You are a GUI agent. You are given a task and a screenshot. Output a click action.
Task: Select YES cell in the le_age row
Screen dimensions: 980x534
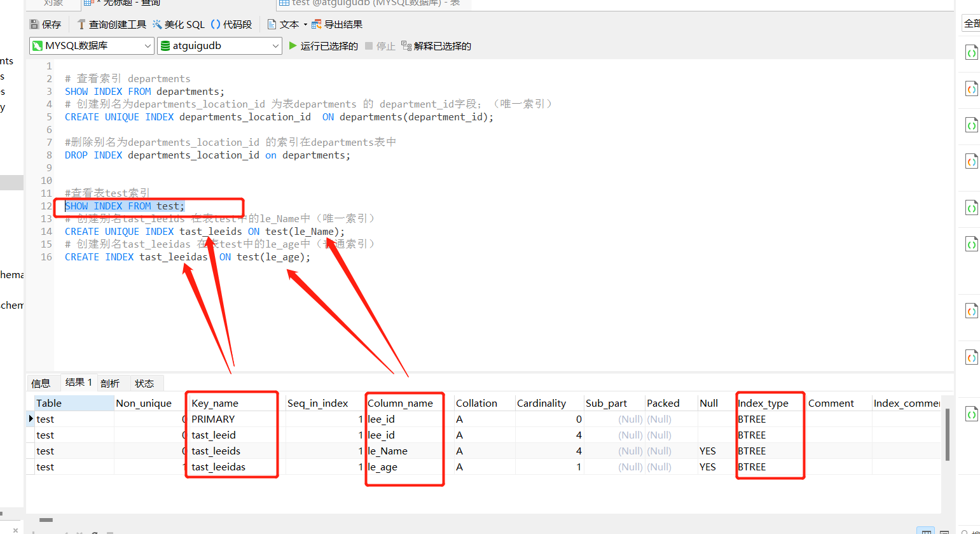(x=717, y=467)
